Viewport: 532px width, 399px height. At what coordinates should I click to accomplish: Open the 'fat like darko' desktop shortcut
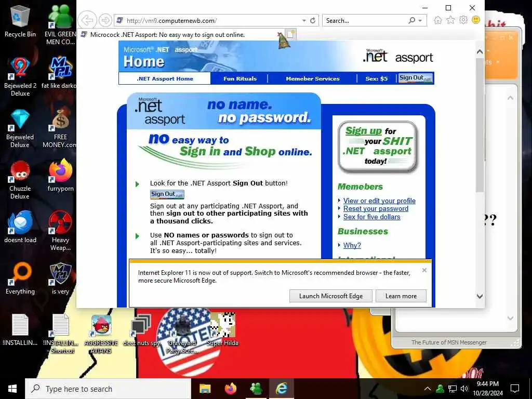tap(60, 73)
